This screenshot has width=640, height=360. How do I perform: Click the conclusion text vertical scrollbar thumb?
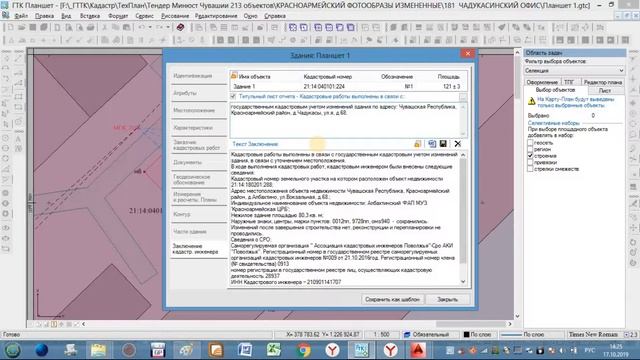point(463,210)
